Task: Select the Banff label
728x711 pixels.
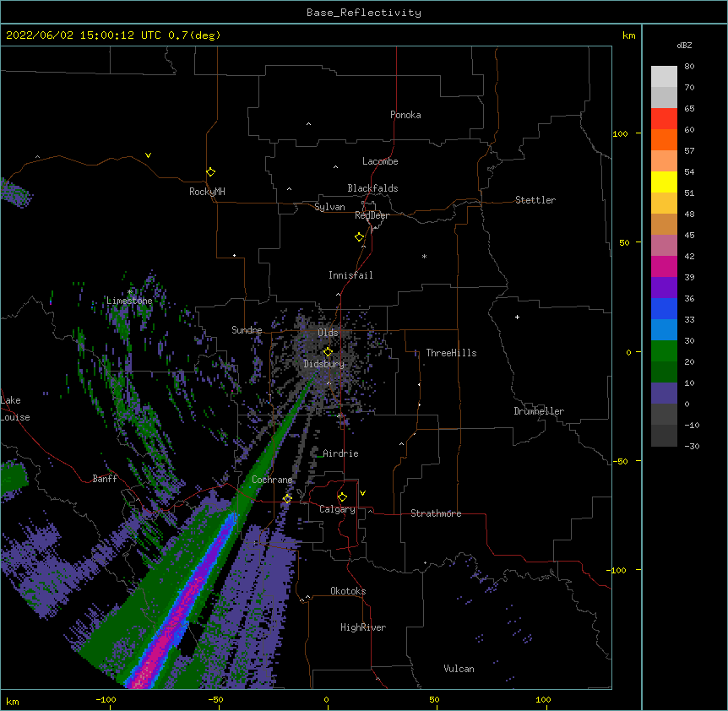Action: [105, 479]
